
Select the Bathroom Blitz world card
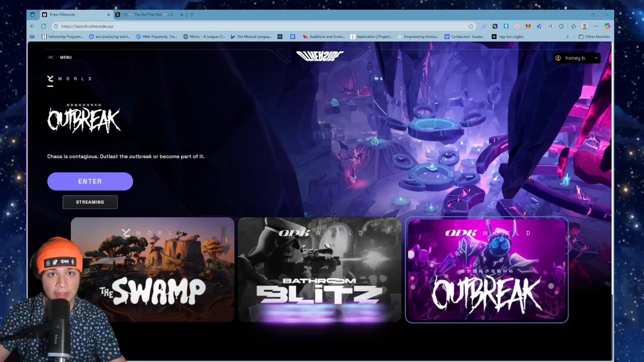point(320,269)
